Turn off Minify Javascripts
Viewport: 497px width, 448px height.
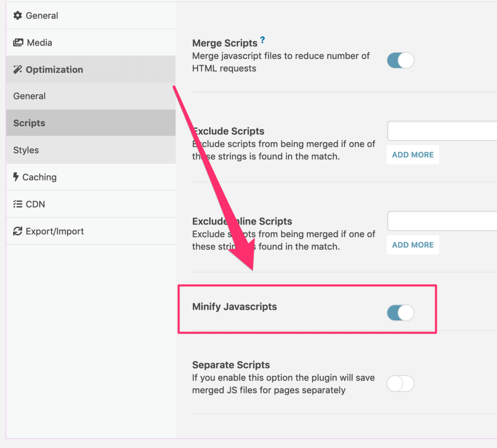(400, 313)
